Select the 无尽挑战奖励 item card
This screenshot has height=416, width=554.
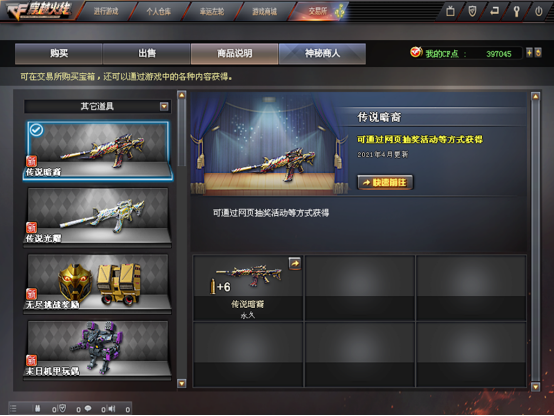point(97,283)
